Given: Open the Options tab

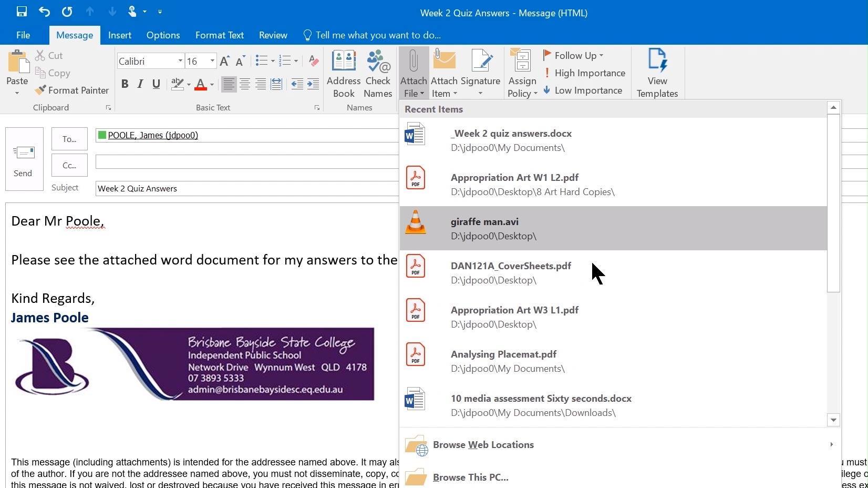Looking at the screenshot, I should coord(163,35).
